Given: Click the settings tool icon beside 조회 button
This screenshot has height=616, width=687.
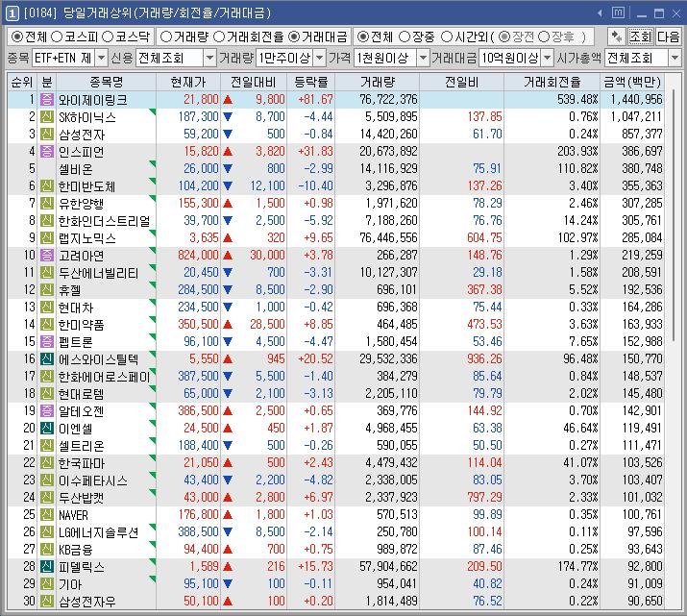Looking at the screenshot, I should pos(617,37).
